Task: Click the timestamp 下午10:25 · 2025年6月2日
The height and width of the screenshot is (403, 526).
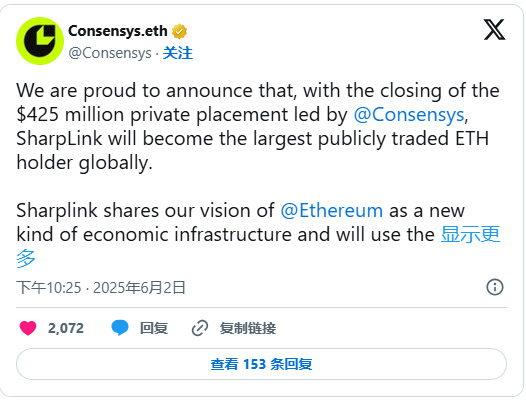Action: tap(101, 288)
